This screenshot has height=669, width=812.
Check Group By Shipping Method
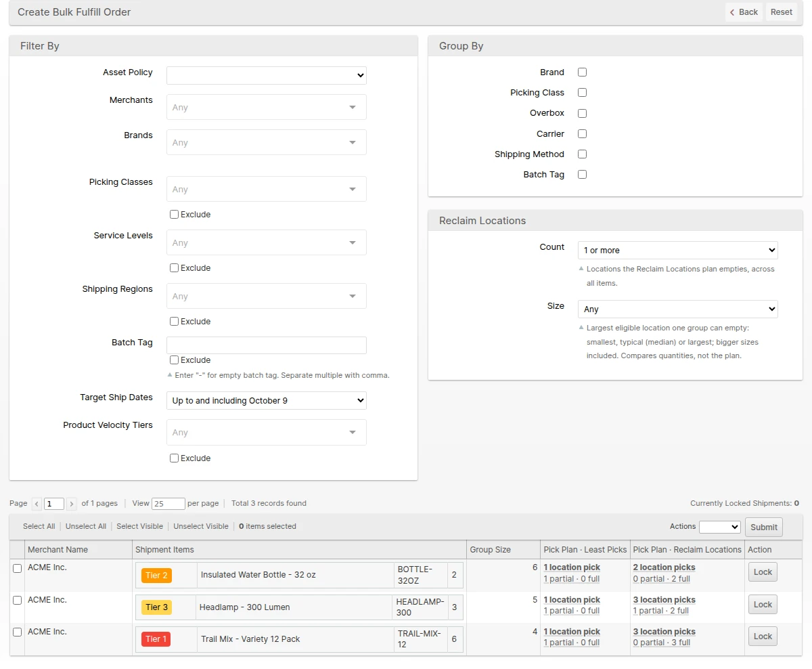click(x=582, y=154)
